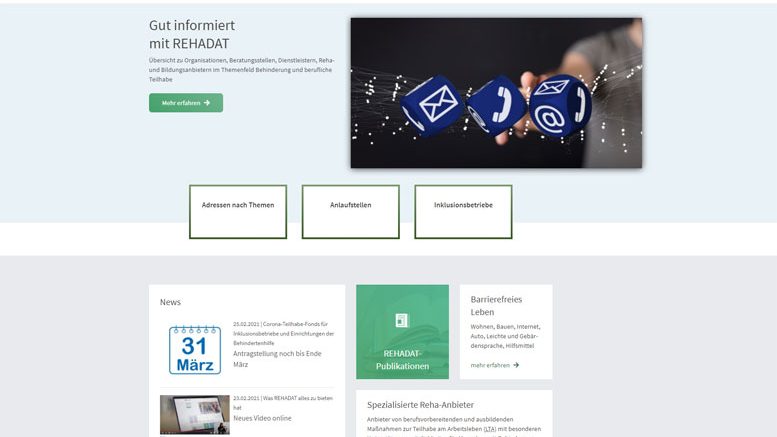
Task: Open the 'Neues Video online' article
Action: pos(262,418)
